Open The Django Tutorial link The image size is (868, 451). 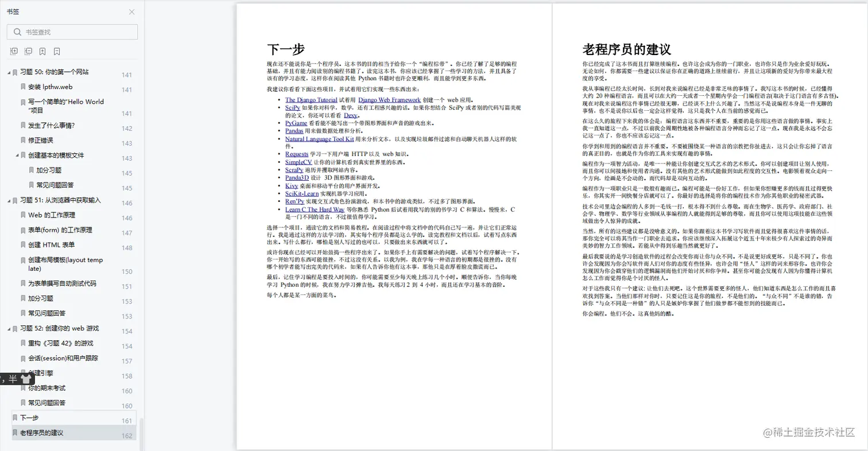click(x=311, y=100)
